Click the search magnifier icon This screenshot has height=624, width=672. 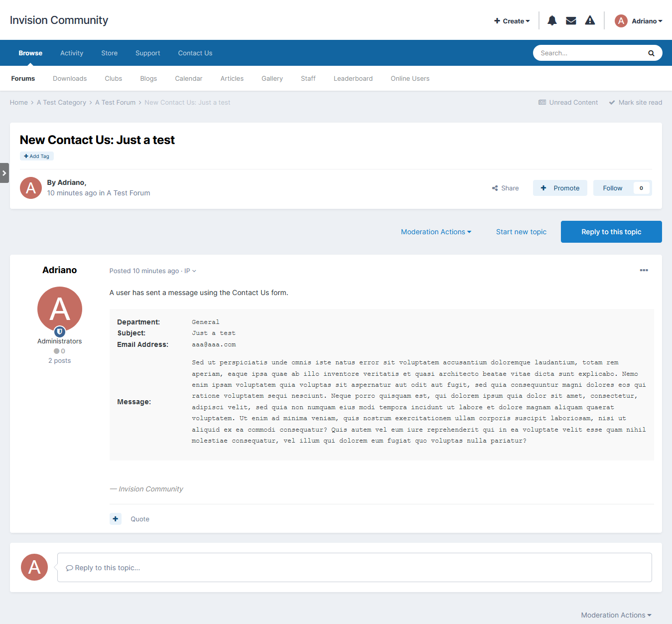(x=651, y=53)
